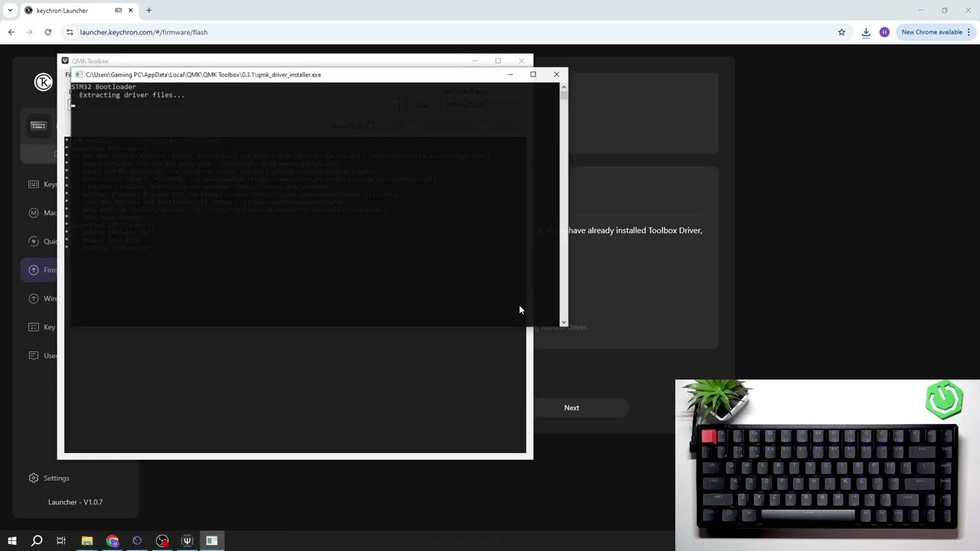Switch to QMK Toolbox on the taskbar
Image resolution: width=980 pixels, height=551 pixels.
(x=187, y=540)
